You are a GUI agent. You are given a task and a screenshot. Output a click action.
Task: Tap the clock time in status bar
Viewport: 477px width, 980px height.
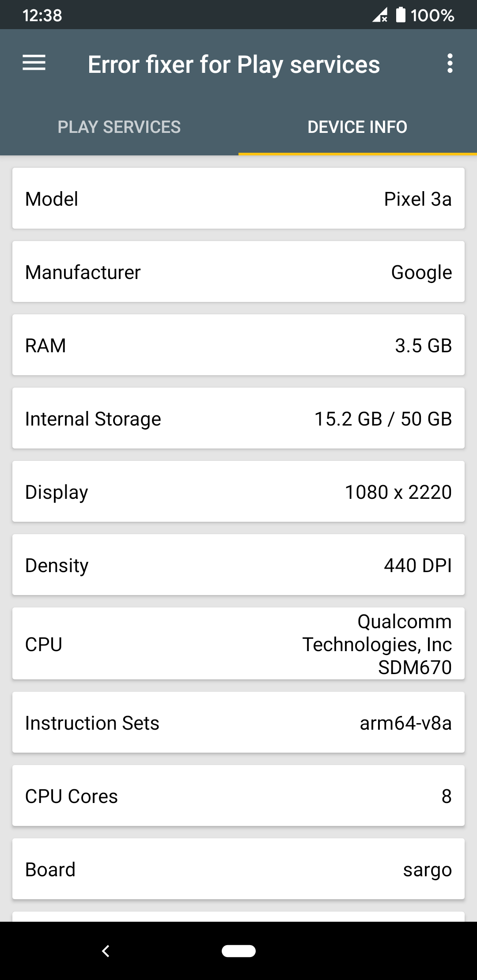click(42, 15)
